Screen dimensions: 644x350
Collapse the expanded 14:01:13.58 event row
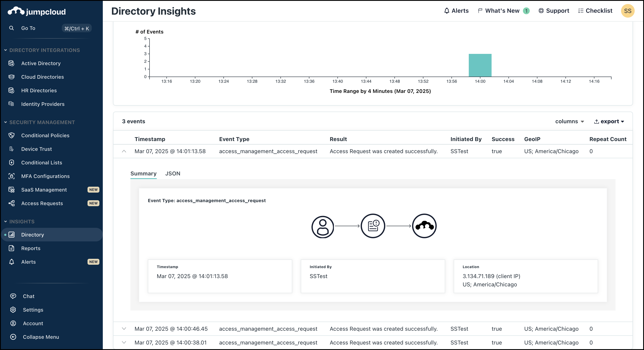click(124, 151)
